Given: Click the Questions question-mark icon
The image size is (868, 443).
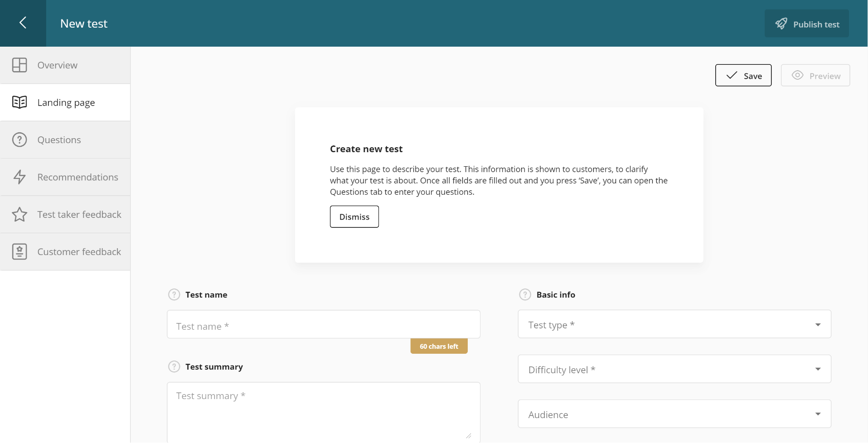Looking at the screenshot, I should coord(19,140).
